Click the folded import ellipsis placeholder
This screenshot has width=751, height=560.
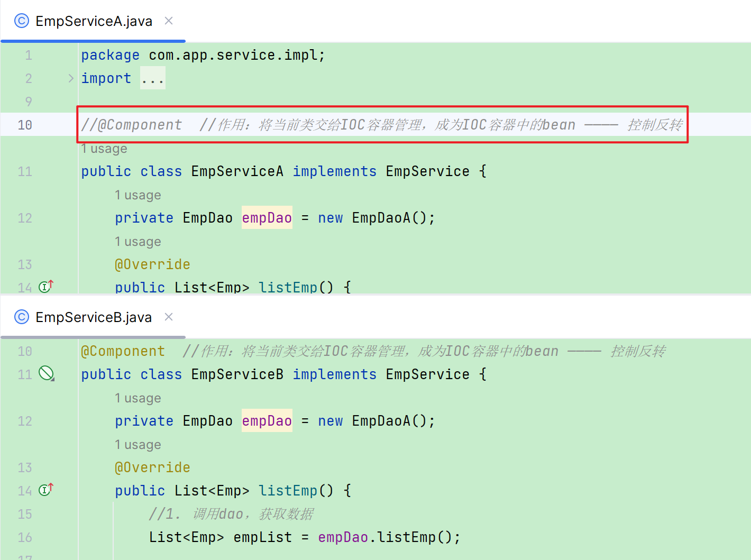click(x=152, y=78)
